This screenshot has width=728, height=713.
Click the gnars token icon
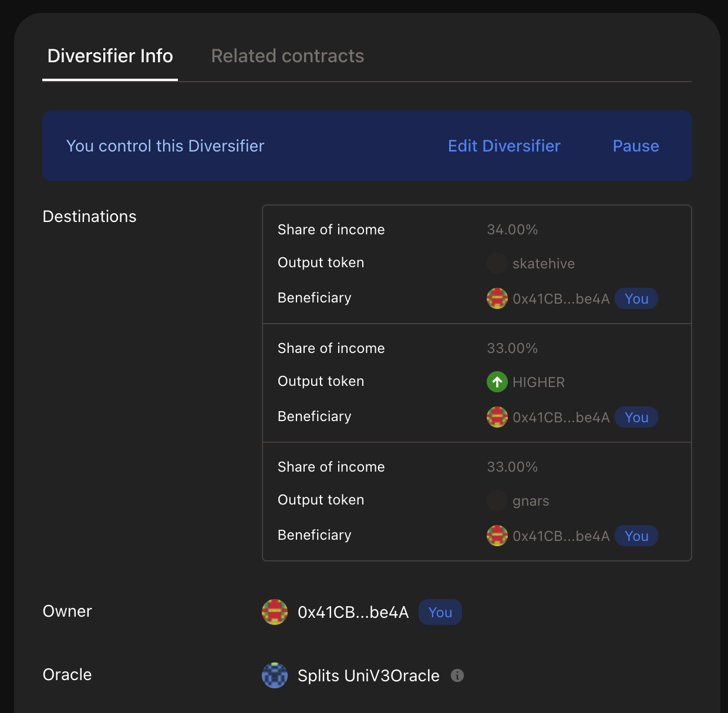(x=497, y=500)
